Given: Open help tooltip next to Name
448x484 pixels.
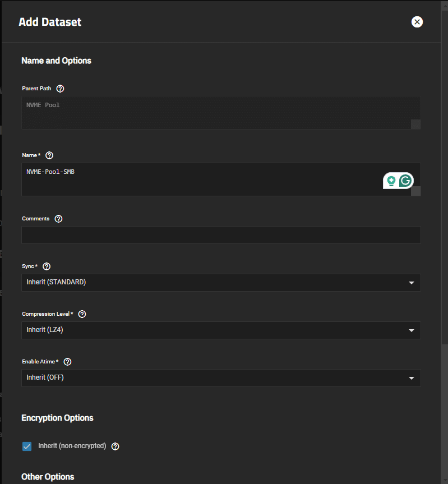Looking at the screenshot, I should tap(49, 155).
